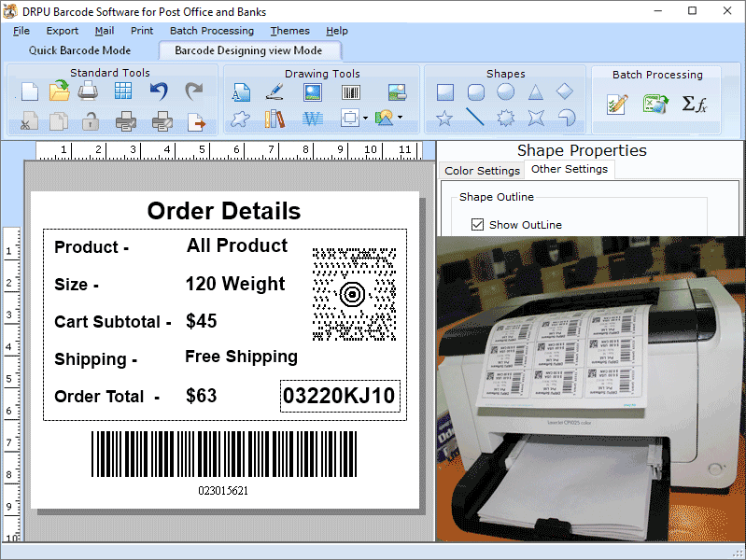Redo the last action
746x560 pixels.
(193, 91)
